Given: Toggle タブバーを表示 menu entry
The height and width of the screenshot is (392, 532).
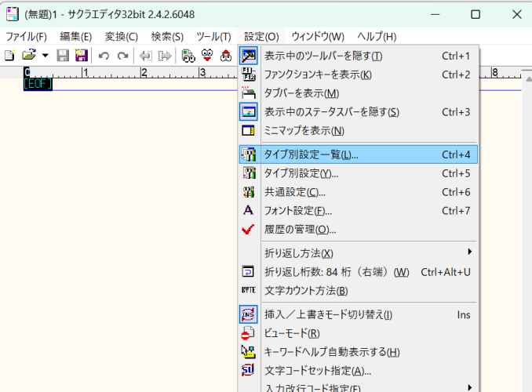Looking at the screenshot, I should (359, 93).
